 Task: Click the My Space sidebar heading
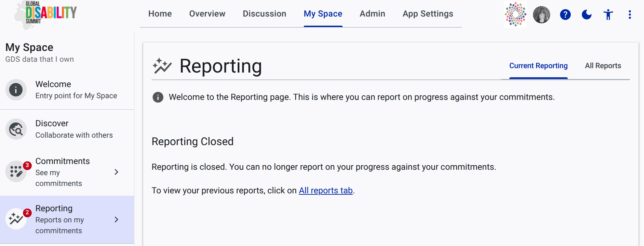point(29,48)
